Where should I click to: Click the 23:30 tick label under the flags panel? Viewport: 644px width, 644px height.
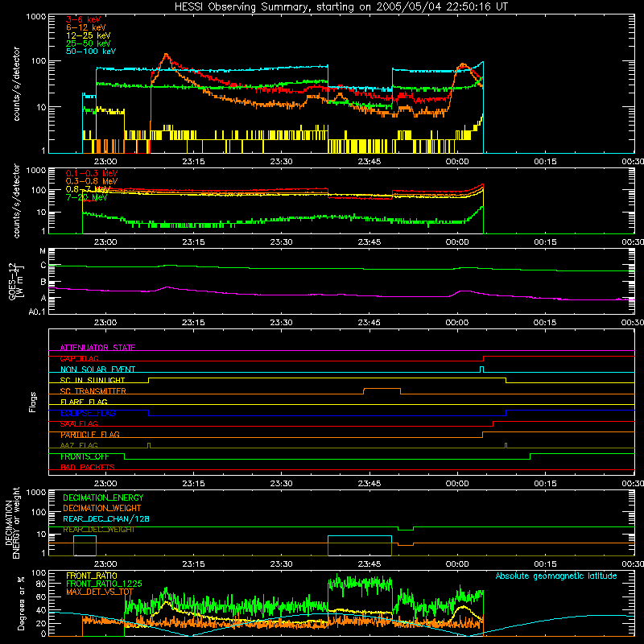[281, 484]
